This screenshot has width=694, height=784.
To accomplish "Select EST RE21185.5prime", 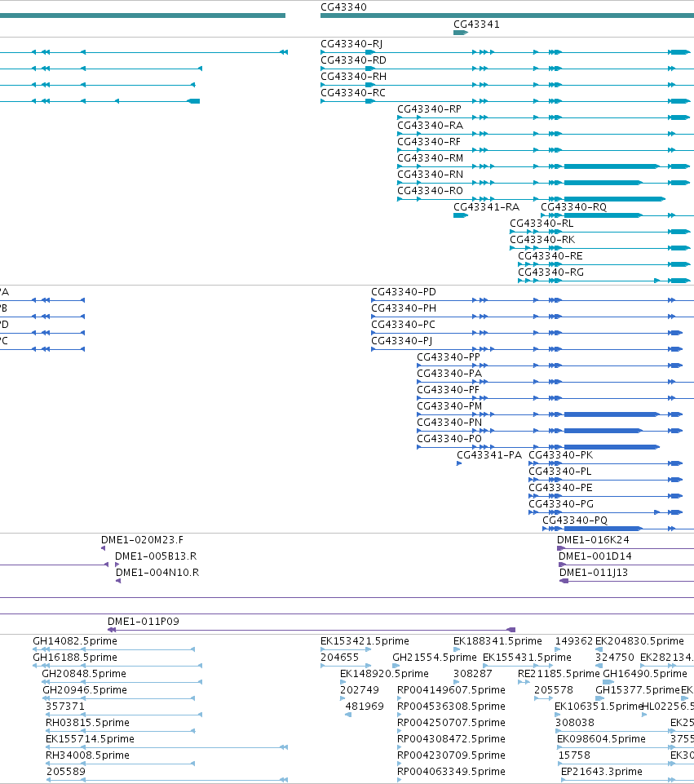I will pos(559,674).
